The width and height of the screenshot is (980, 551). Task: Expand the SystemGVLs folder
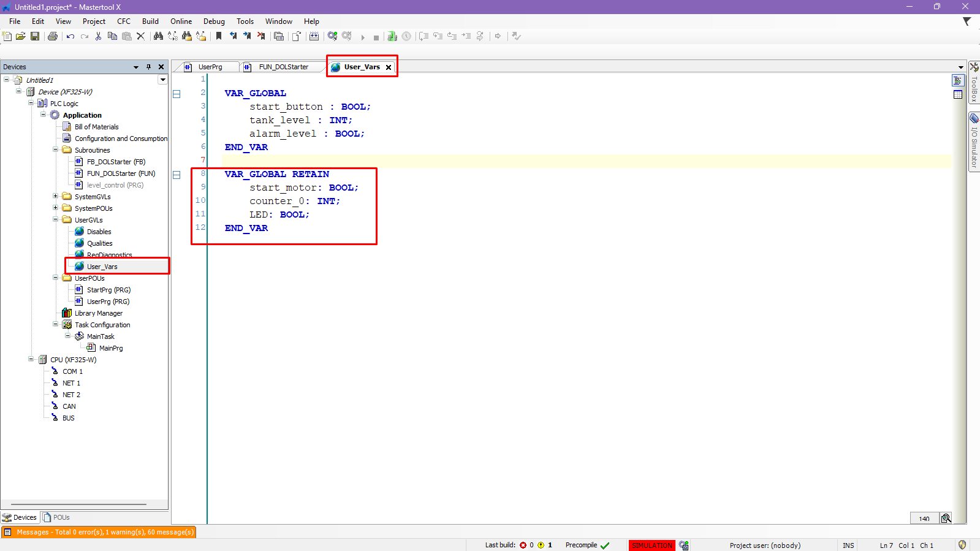(56, 197)
